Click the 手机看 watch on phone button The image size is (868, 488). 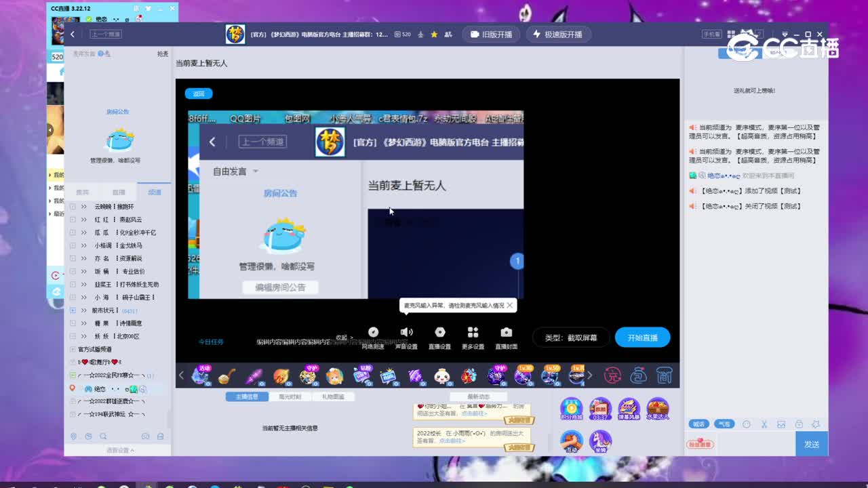click(x=711, y=35)
